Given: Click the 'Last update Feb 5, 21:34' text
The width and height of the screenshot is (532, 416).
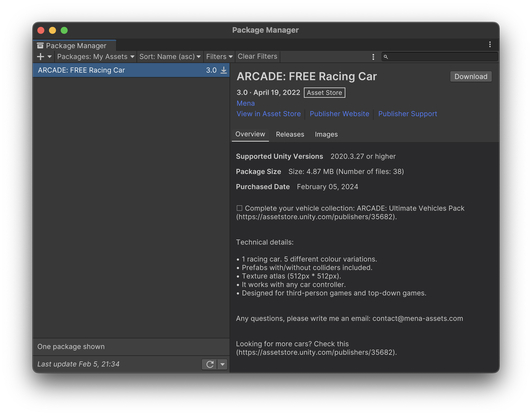Looking at the screenshot, I should point(78,364).
